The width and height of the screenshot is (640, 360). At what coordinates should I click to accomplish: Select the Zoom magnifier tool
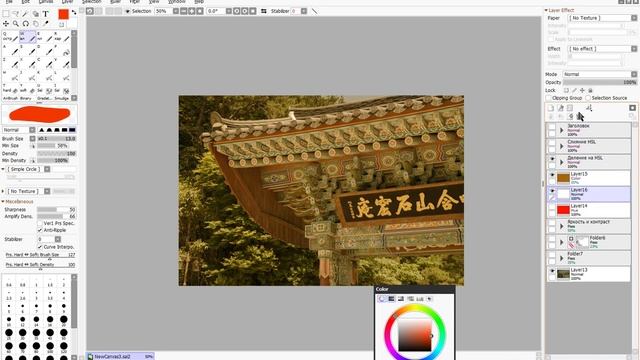coord(16,24)
